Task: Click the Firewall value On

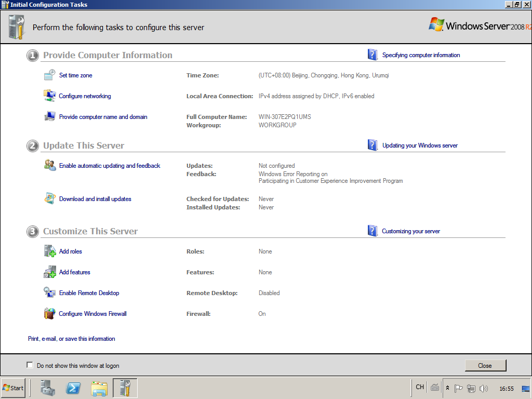Action: (x=262, y=314)
